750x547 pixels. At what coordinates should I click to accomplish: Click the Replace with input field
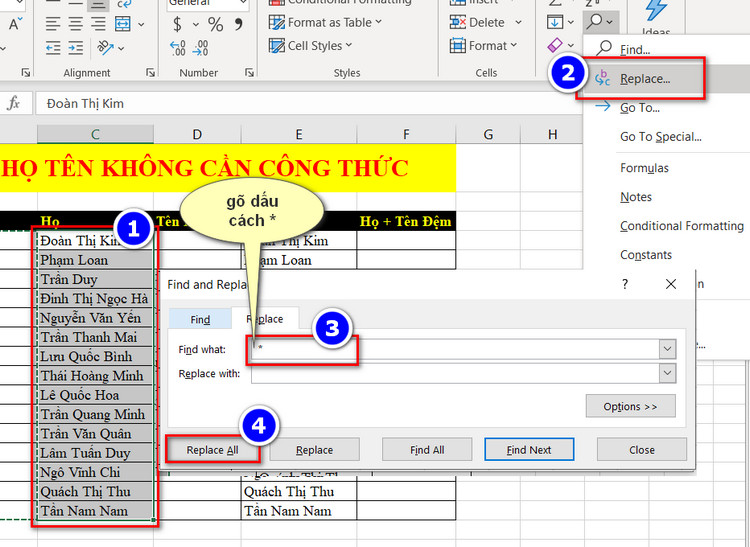coord(455,373)
